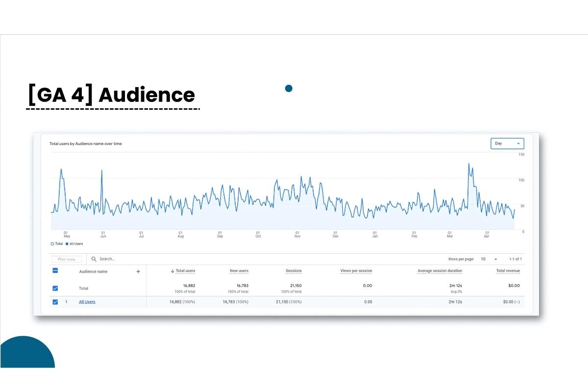This screenshot has height=392, width=588.
Task: Click the Audience name column header
Action: pyautogui.click(x=93, y=271)
